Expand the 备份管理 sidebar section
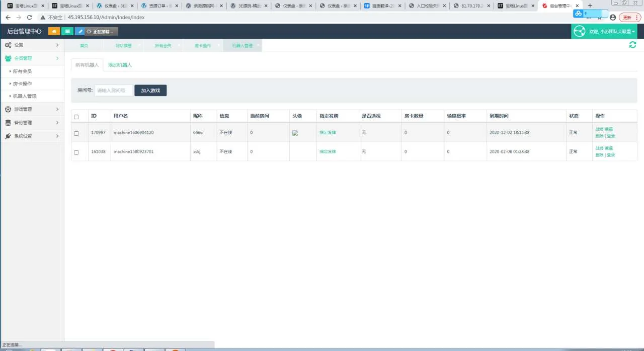 [x=32, y=123]
